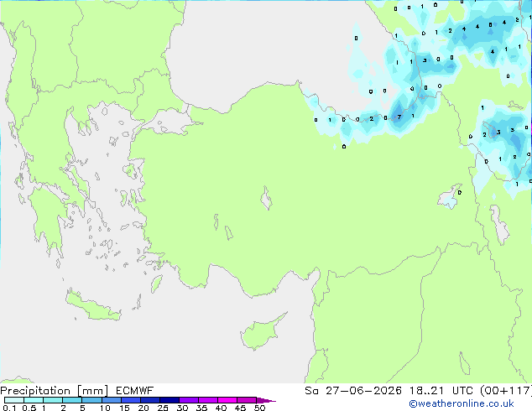Pick the 15–20 mm legend swatch

point(130,400)
